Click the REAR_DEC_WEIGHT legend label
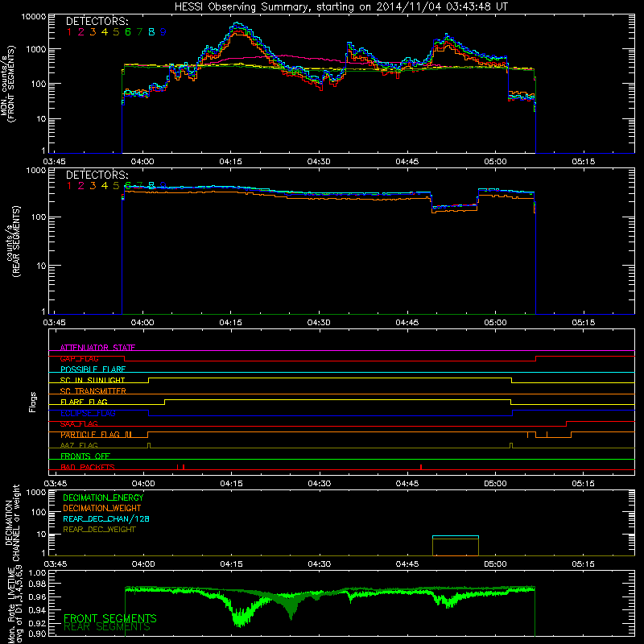This screenshot has height=644, width=644. tap(99, 530)
